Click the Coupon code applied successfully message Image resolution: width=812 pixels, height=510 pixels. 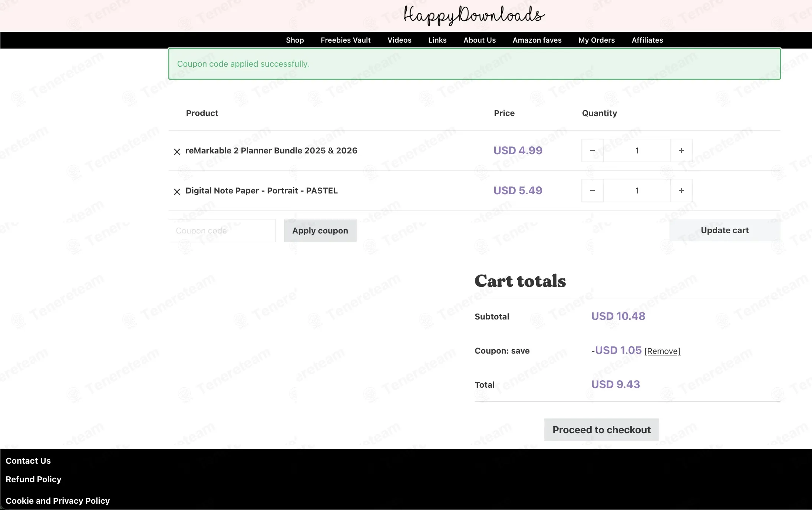pyautogui.click(x=243, y=64)
